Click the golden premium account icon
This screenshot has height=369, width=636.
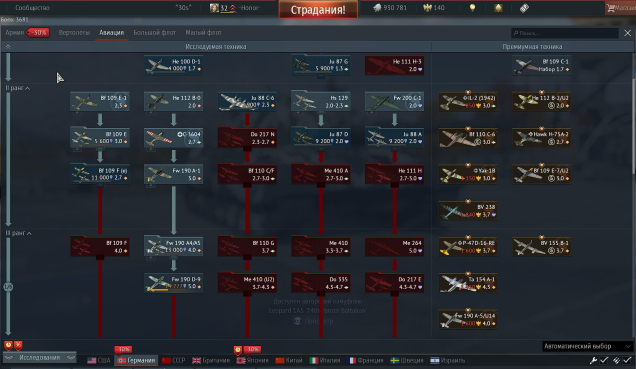click(498, 8)
